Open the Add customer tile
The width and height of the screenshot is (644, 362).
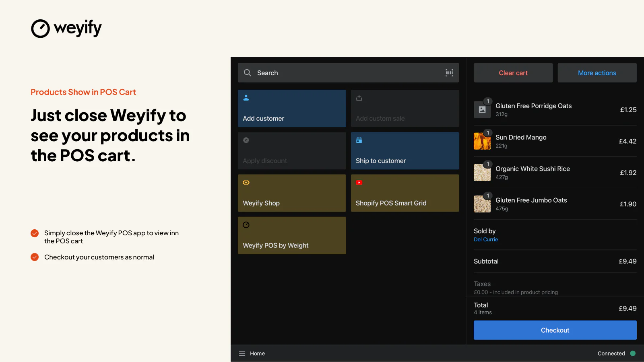292,109
